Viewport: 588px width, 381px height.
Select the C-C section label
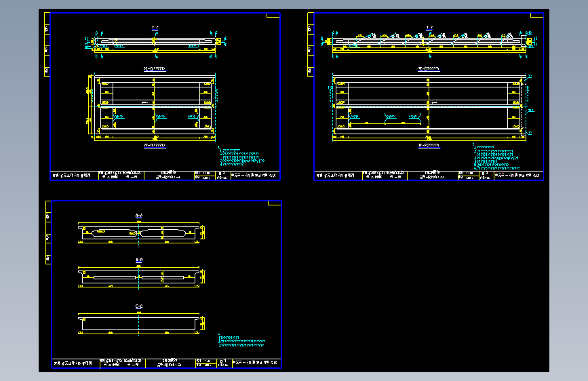139,306
